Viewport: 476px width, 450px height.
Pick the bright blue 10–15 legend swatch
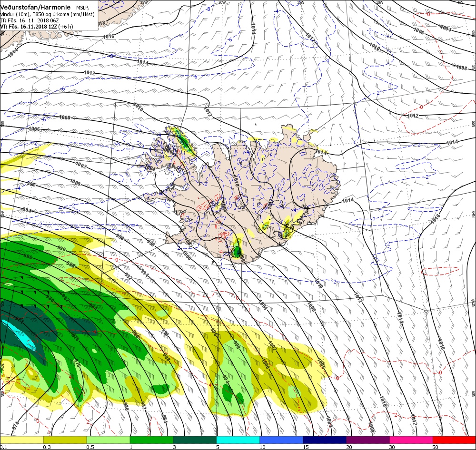281,440
